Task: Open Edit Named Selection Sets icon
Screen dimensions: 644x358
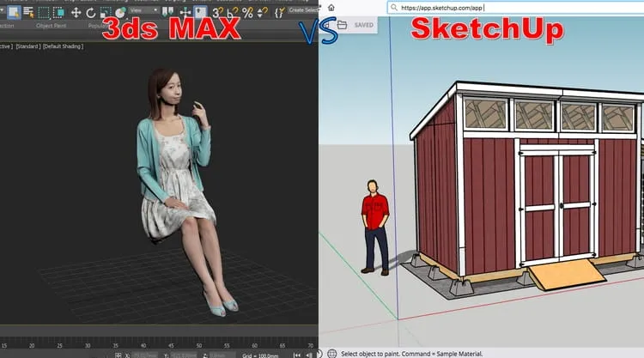Action: pos(279,13)
